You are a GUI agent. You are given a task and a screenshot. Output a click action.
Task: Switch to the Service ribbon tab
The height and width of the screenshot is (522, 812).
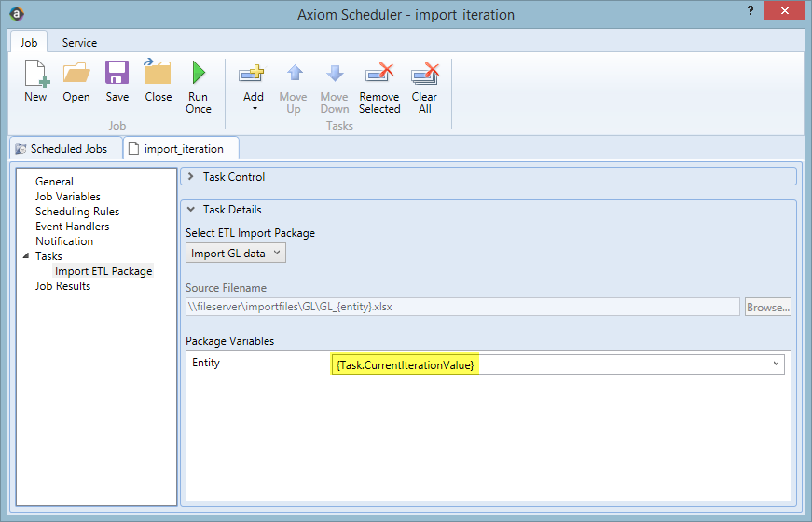click(x=79, y=43)
